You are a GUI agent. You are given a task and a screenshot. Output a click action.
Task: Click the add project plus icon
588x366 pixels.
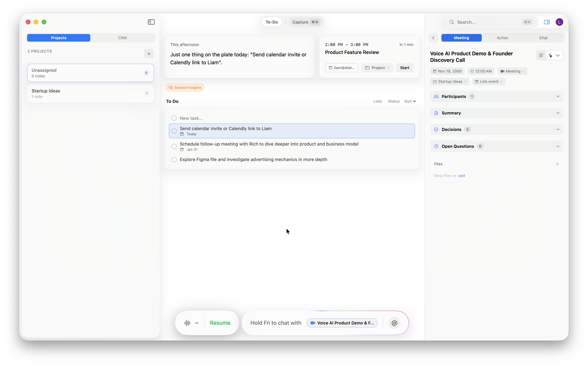point(149,54)
